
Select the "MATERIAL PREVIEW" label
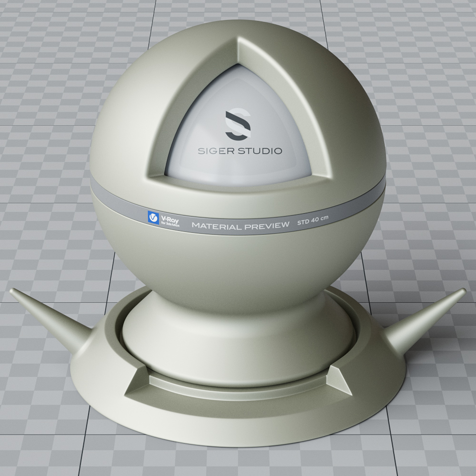(x=240, y=226)
